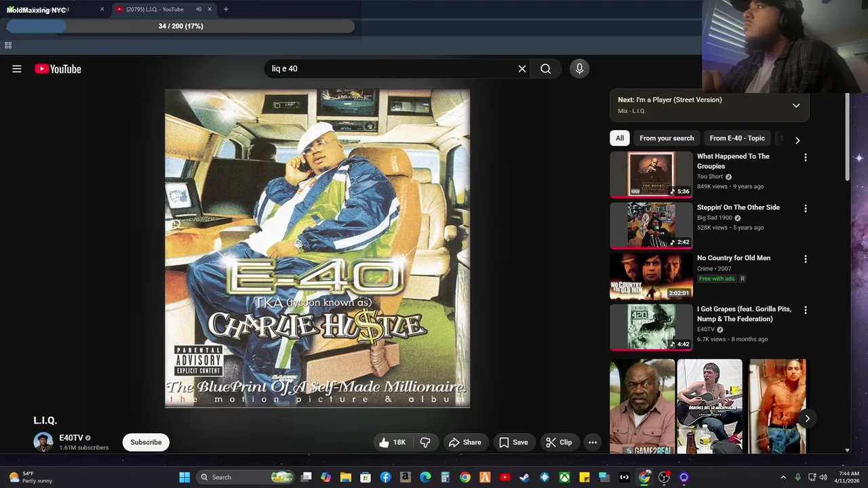This screenshot has width=868, height=488.
Task: Subscribe to the E40TV channel
Action: [146, 442]
